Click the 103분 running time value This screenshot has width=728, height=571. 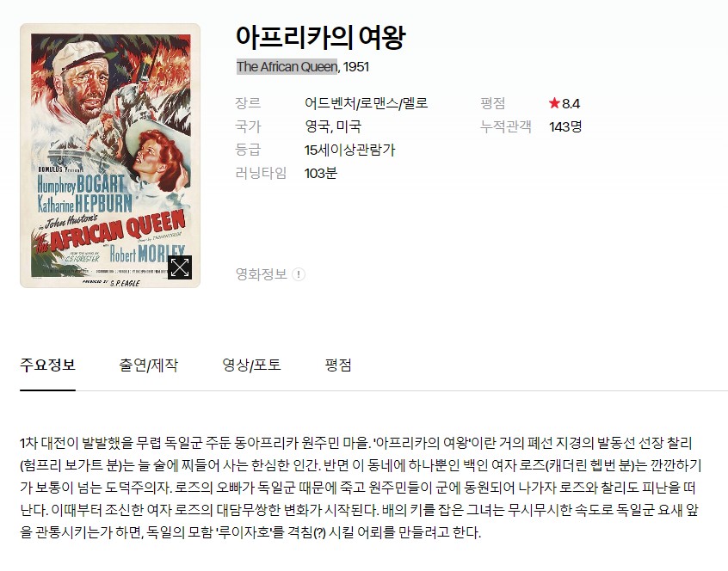click(320, 173)
